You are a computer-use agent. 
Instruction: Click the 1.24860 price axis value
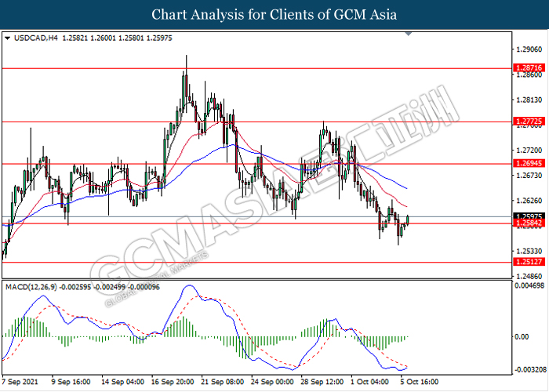pyautogui.click(x=529, y=276)
